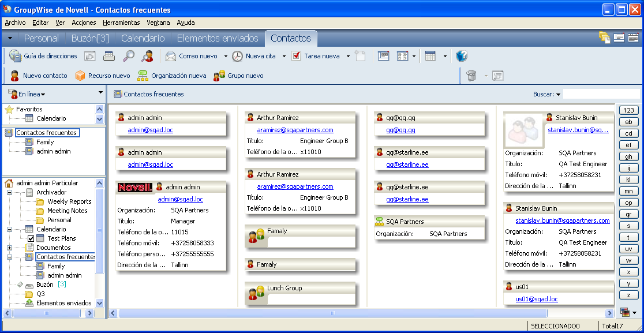
Task: Click the calendar panel icon at top right
Action: (x=633, y=38)
